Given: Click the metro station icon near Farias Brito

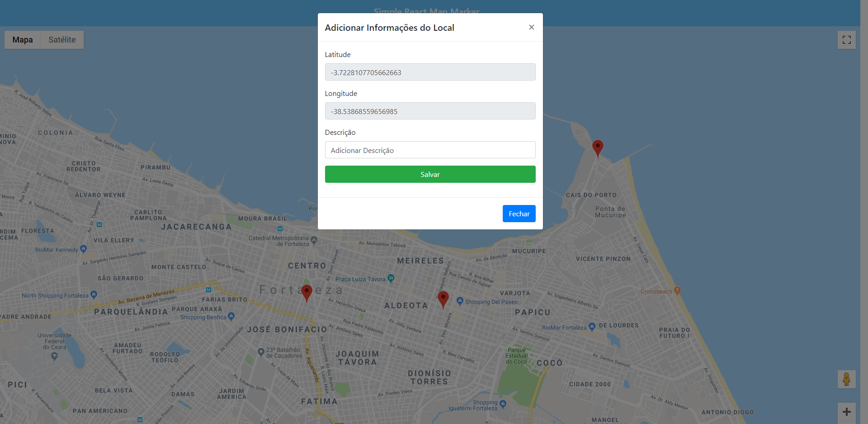Looking at the screenshot, I should tap(208, 290).
